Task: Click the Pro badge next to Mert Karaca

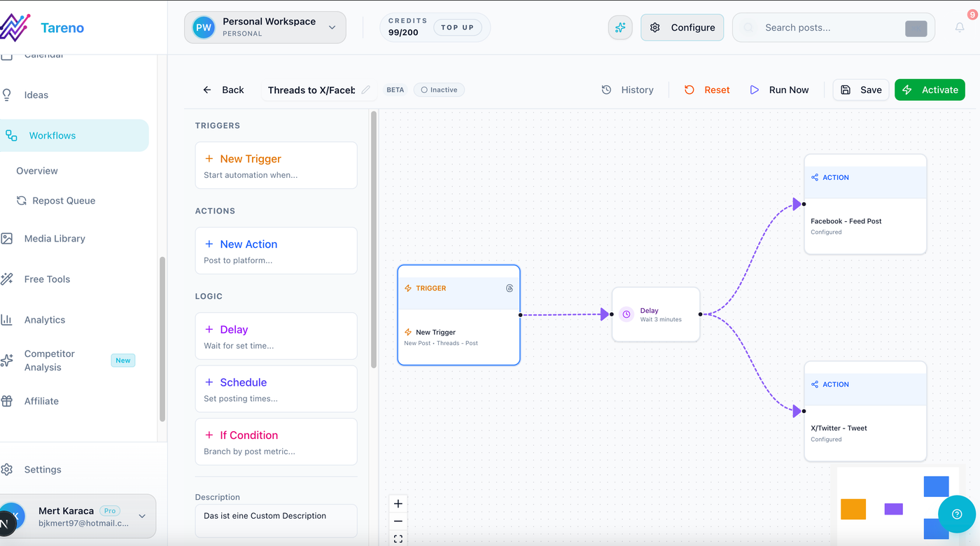Action: (110, 510)
